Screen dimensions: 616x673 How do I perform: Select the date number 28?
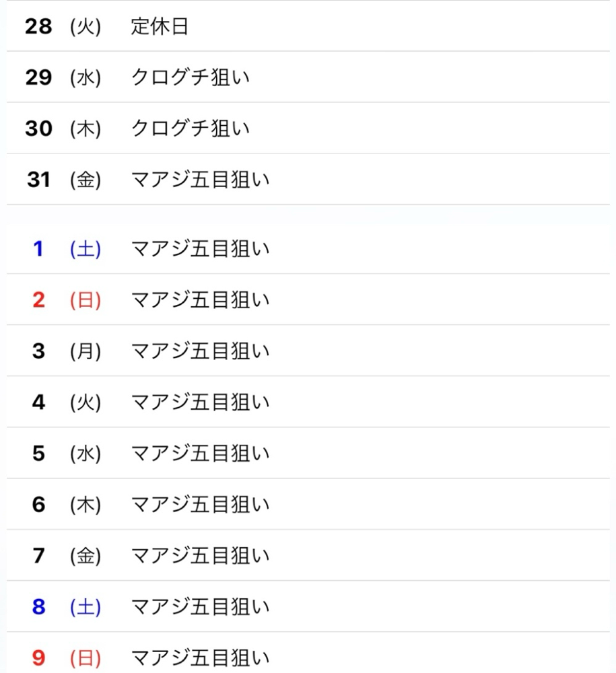(38, 27)
